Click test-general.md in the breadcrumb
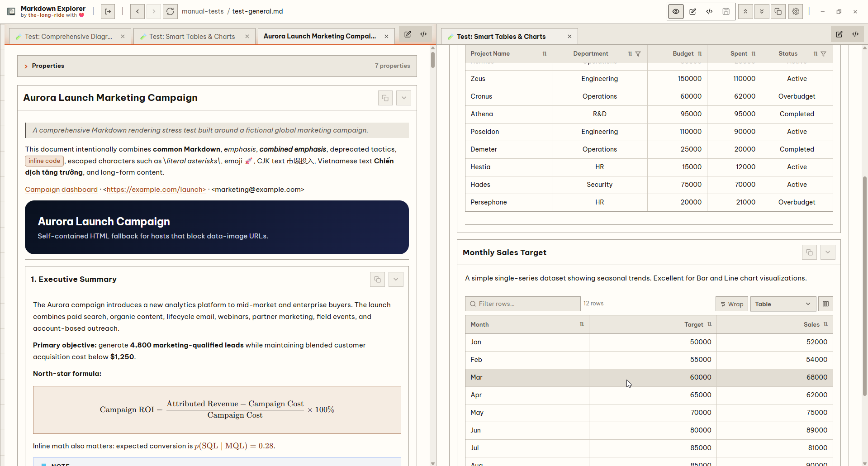Image resolution: width=868 pixels, height=466 pixels. coord(257,11)
